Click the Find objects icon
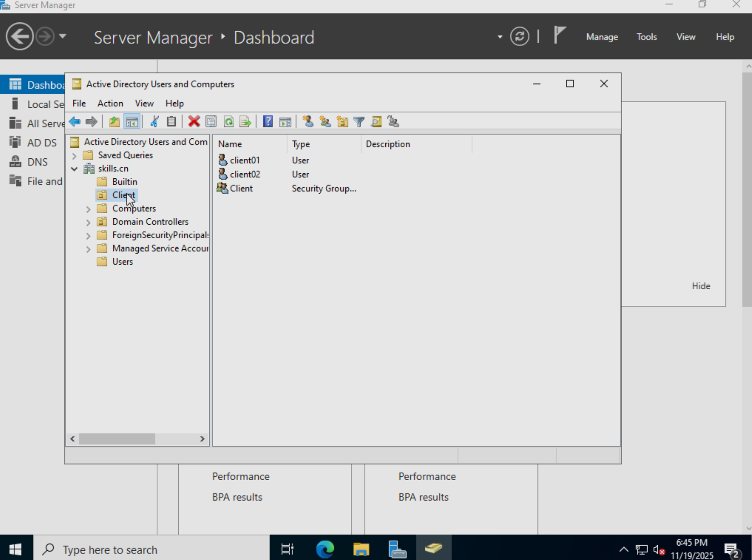This screenshot has height=560, width=752. click(376, 122)
